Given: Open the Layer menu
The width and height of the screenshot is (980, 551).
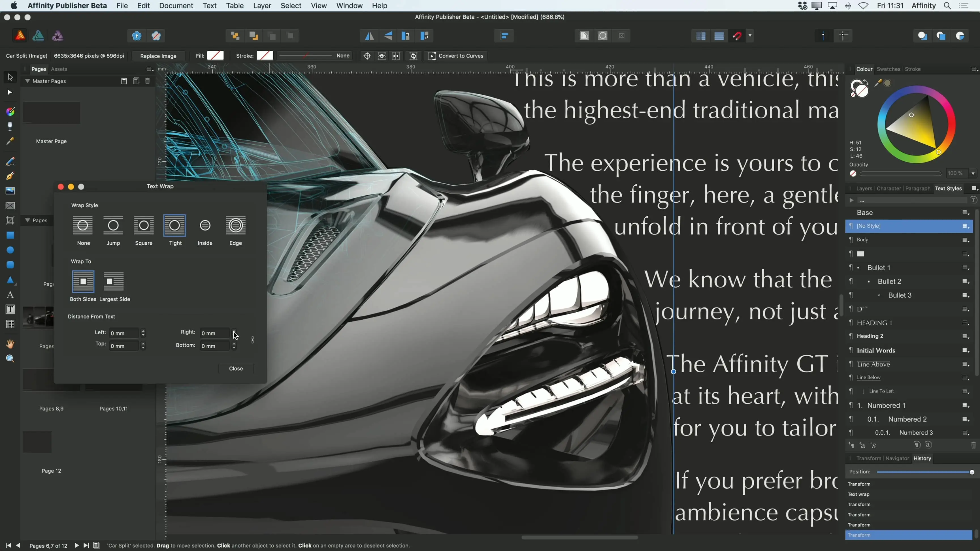Looking at the screenshot, I should (262, 6).
